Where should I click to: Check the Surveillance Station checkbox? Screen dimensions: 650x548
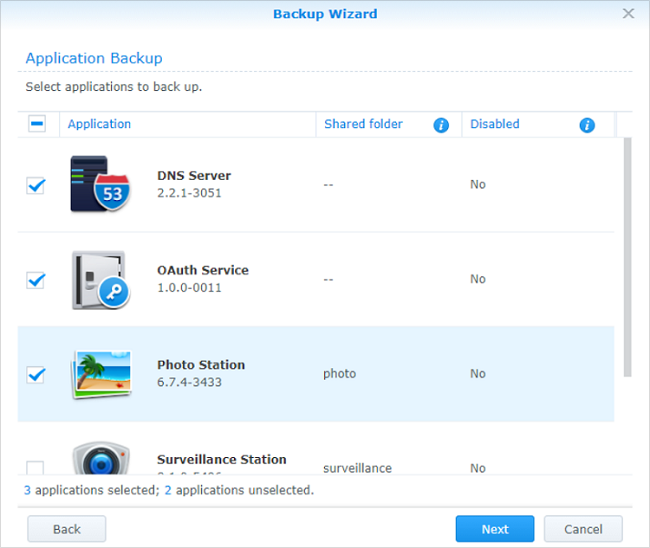[x=35, y=468]
